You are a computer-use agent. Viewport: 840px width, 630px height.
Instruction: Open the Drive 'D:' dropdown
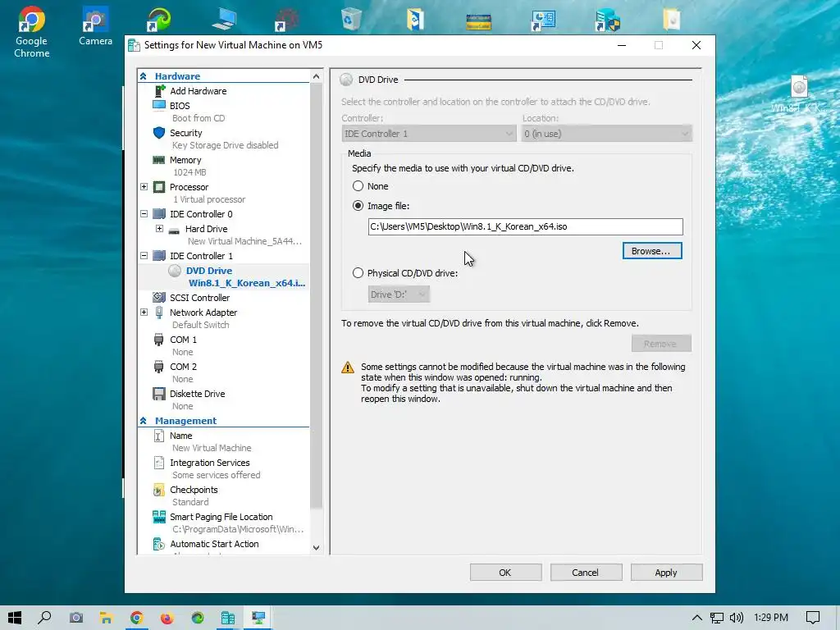pos(399,294)
